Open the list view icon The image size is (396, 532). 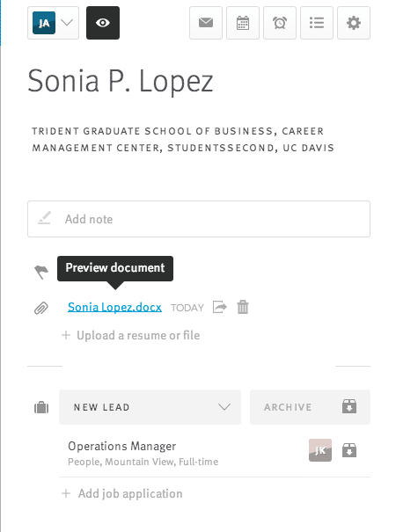pyautogui.click(x=317, y=23)
